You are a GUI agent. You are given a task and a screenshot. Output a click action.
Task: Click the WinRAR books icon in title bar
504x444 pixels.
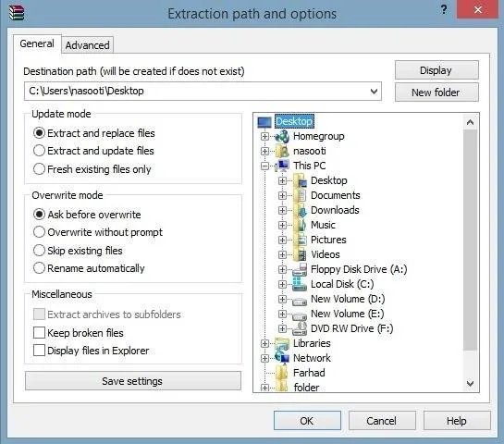tap(17, 13)
